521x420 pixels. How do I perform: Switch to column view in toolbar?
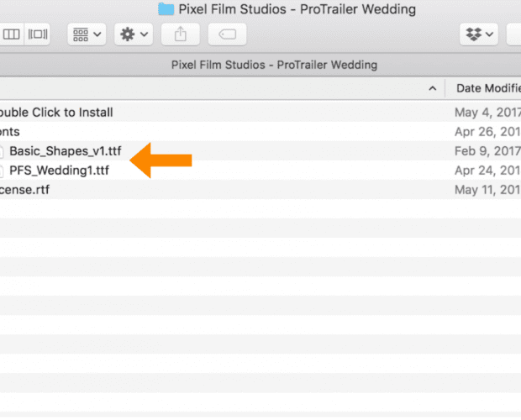(12, 34)
